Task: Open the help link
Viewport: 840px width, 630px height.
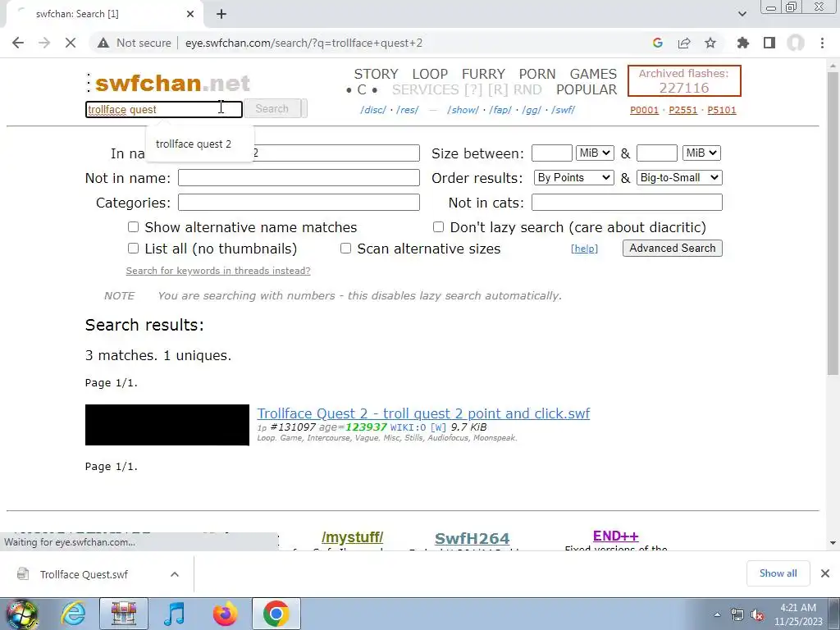Action: (x=584, y=249)
